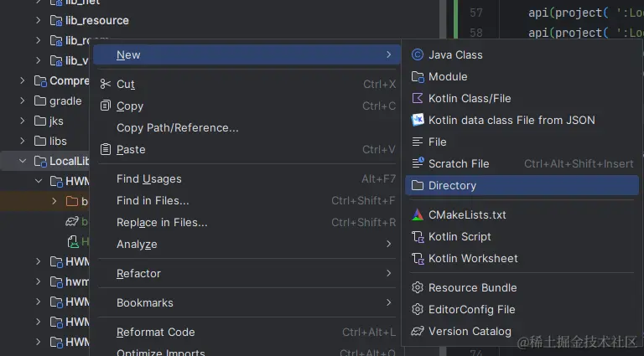644x356 pixels.
Task: Select the jks folder in tree
Action: coord(56,121)
